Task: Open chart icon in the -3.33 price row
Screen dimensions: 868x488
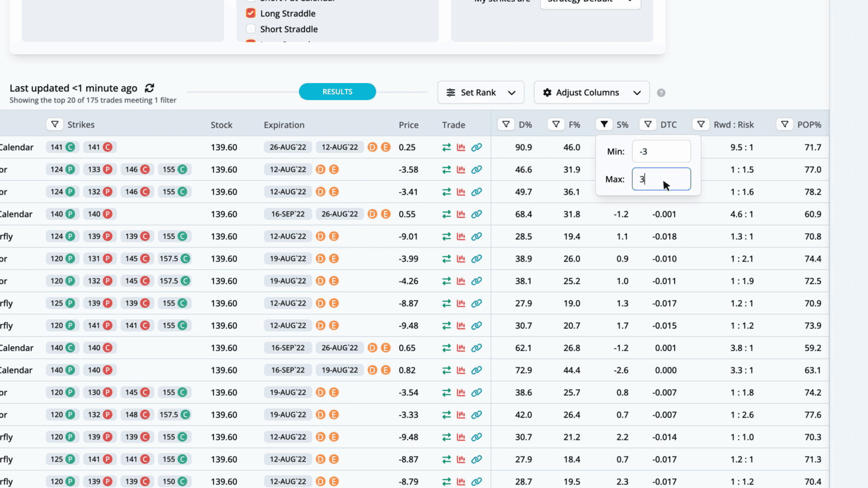Action: click(x=461, y=414)
